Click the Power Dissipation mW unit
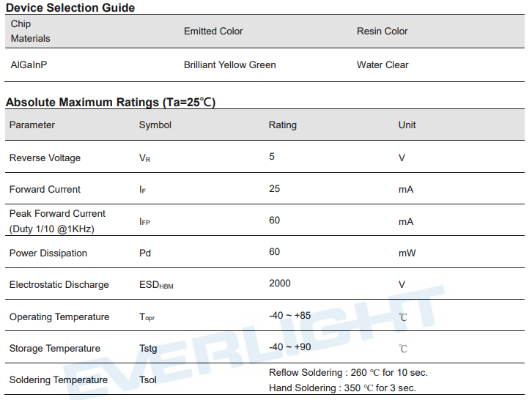This screenshot has height=400, width=532. pos(407,253)
